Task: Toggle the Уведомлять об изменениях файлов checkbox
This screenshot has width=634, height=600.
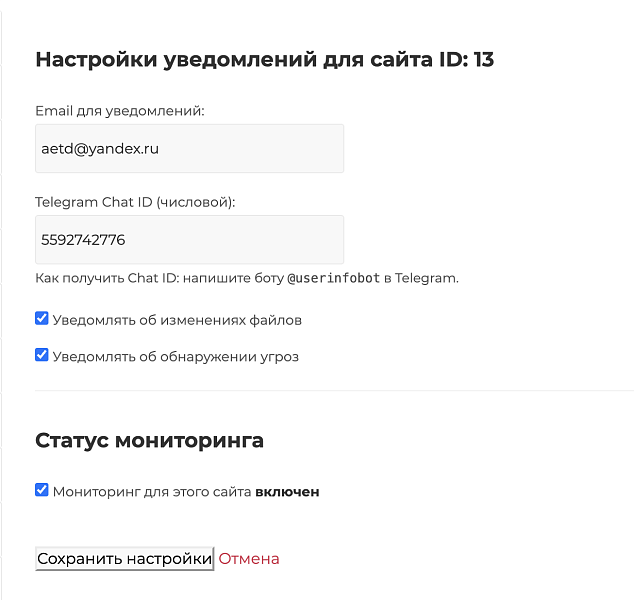Action: coord(42,319)
